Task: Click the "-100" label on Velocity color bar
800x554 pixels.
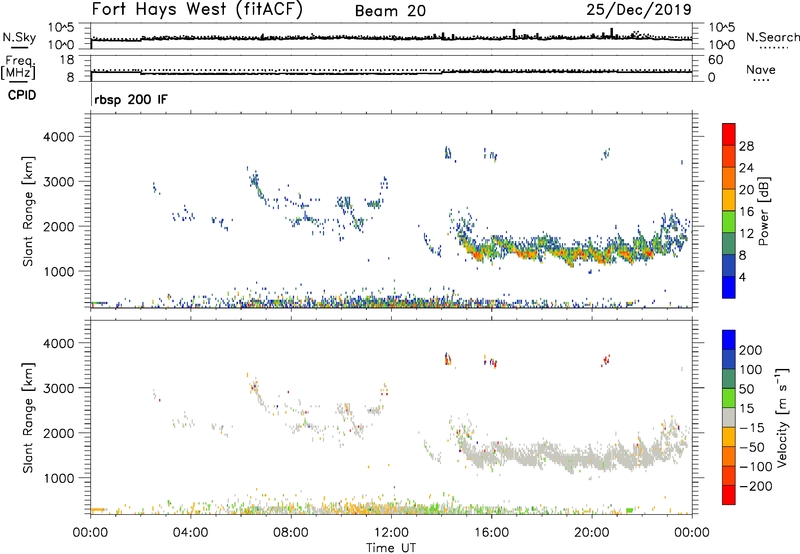Action: pyautogui.click(x=756, y=467)
